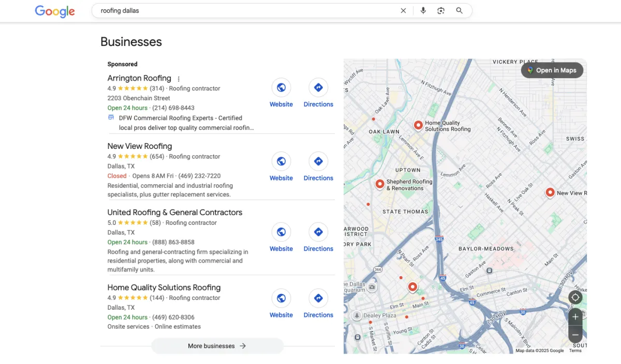This screenshot has height=364, width=621.
Task: Zoom out on the map
Action: [x=575, y=335]
